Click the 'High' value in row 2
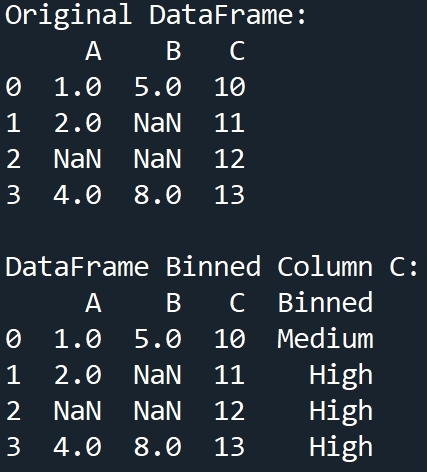 point(341,412)
